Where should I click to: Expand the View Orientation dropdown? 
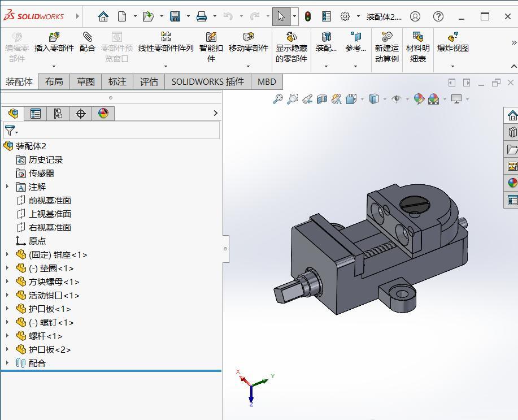pos(362,99)
